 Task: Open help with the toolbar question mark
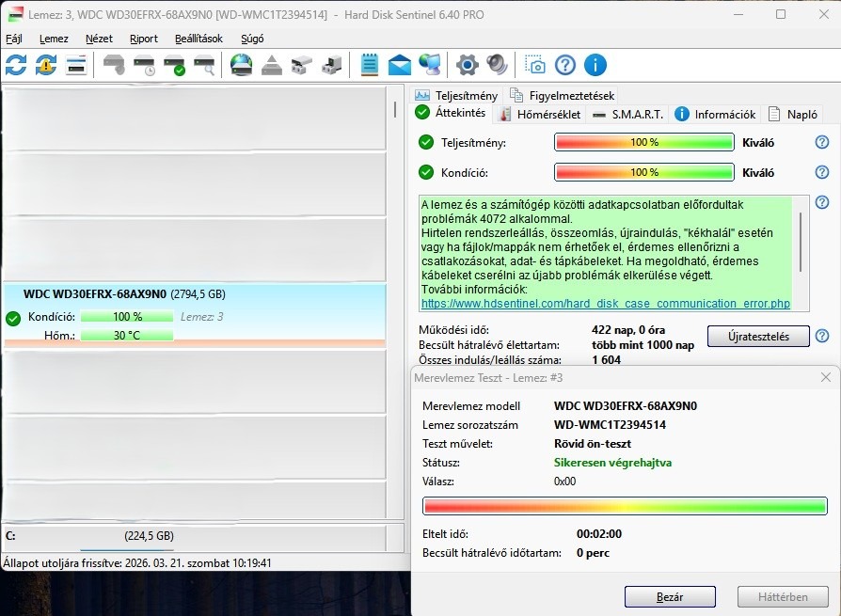[x=565, y=65]
